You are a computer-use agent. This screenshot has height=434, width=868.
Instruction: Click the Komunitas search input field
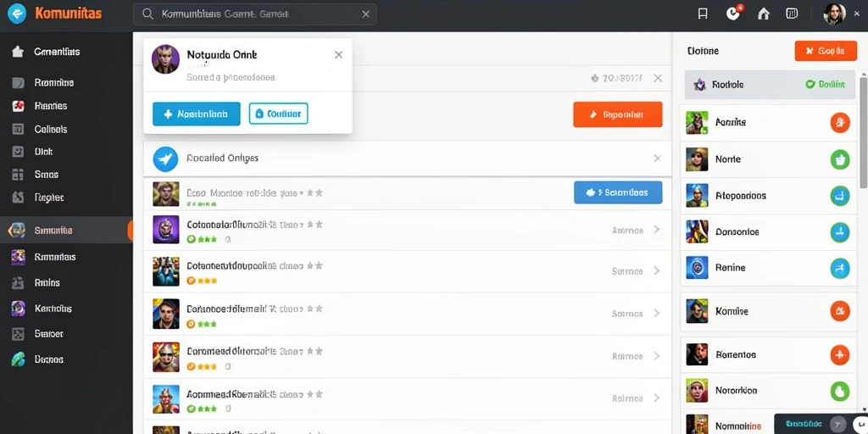pyautogui.click(x=255, y=14)
